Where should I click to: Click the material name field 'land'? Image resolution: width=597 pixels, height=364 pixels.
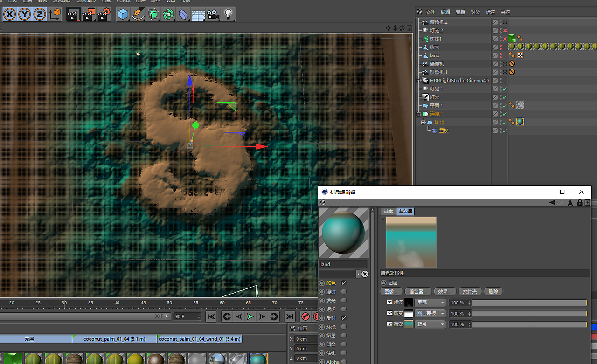(343, 264)
